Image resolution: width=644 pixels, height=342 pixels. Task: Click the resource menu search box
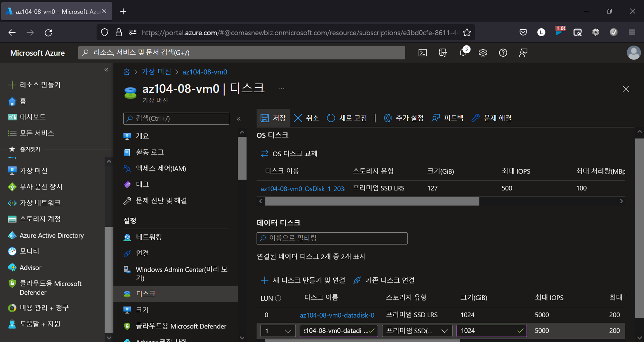[x=176, y=119]
